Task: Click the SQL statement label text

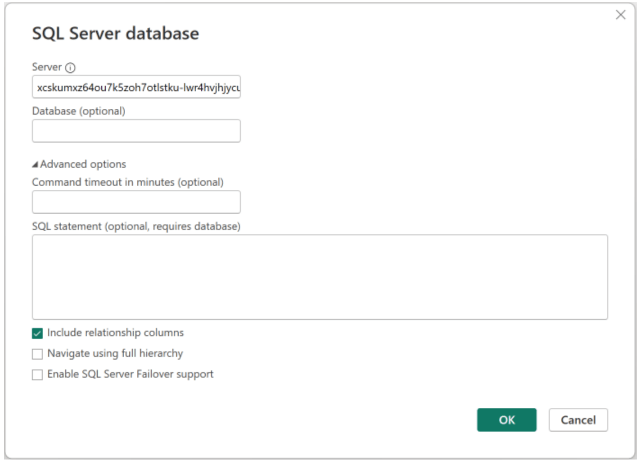Action: (136, 226)
